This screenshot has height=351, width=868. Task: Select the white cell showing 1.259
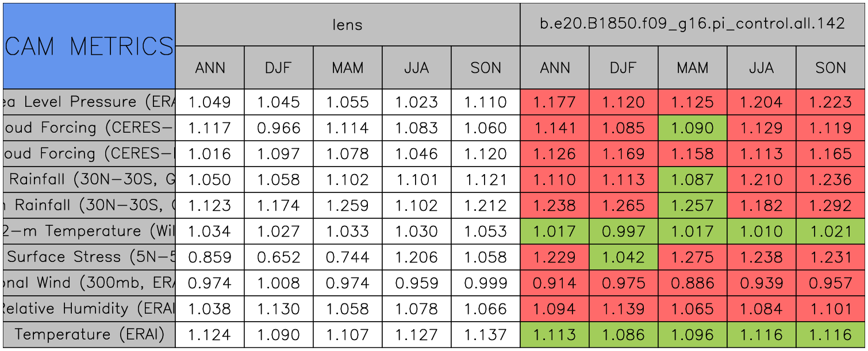pyautogui.click(x=348, y=205)
